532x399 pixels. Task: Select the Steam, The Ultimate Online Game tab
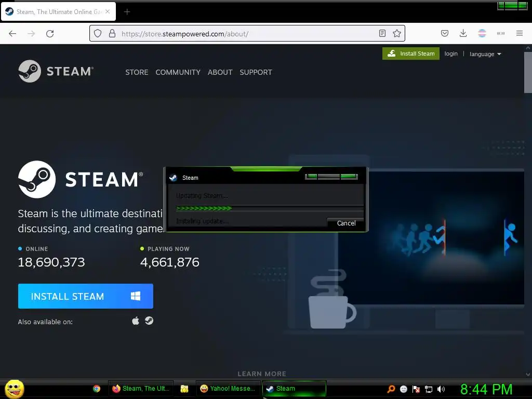click(x=58, y=11)
